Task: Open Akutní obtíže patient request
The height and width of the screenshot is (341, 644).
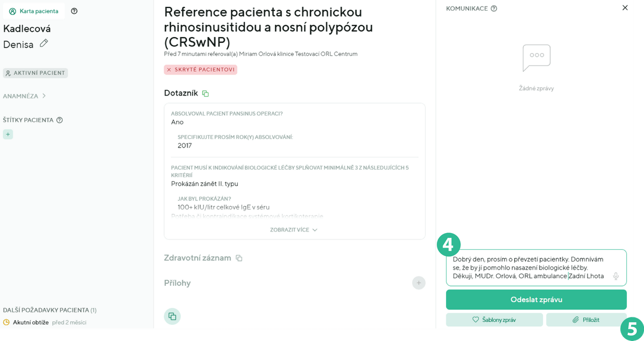Action: pos(31,322)
